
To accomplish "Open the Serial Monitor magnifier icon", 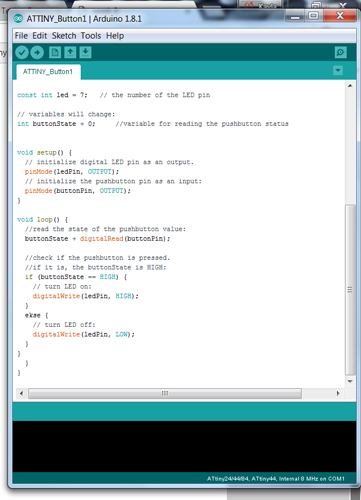I will (340, 52).
